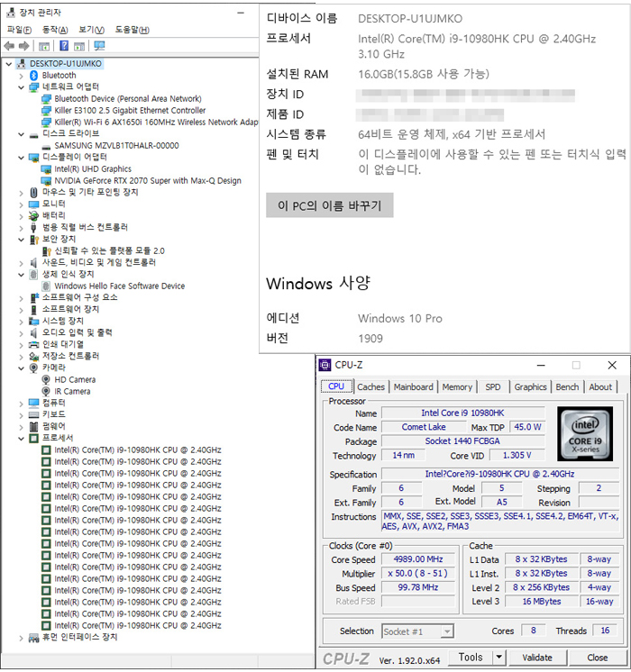Viewport: 631px width, 672px height.
Task: Click the 이 PC의 이름 바꾸기 button
Action: 329,205
